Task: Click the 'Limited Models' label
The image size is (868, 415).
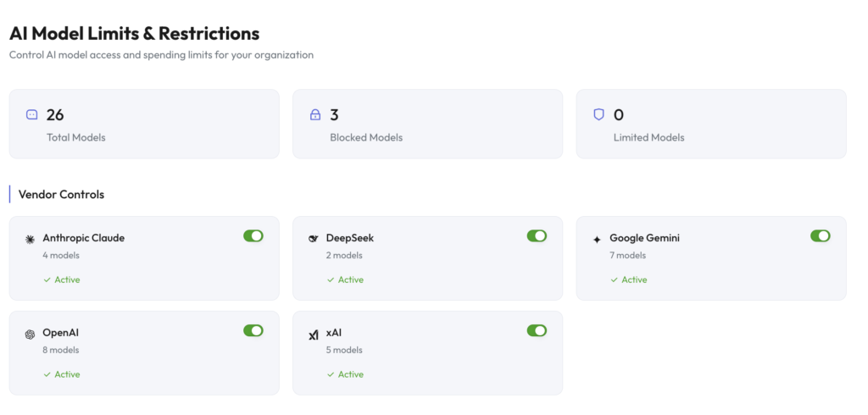Action: click(x=648, y=138)
